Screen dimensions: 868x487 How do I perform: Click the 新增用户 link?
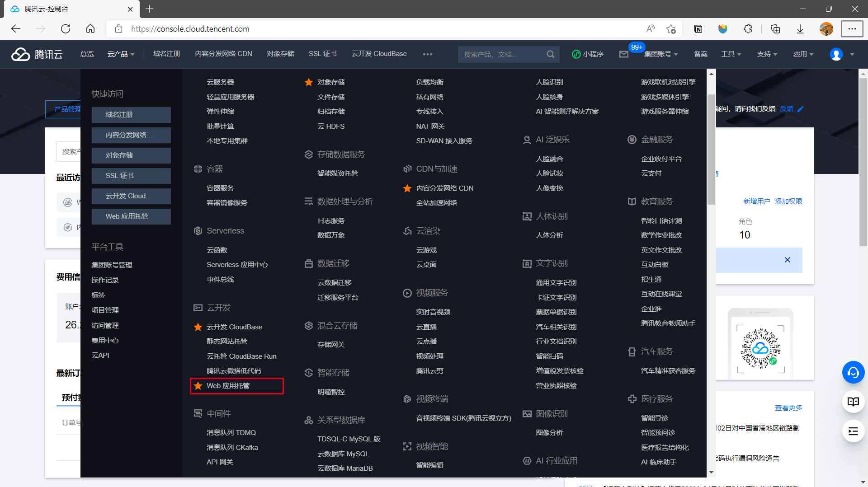(756, 201)
